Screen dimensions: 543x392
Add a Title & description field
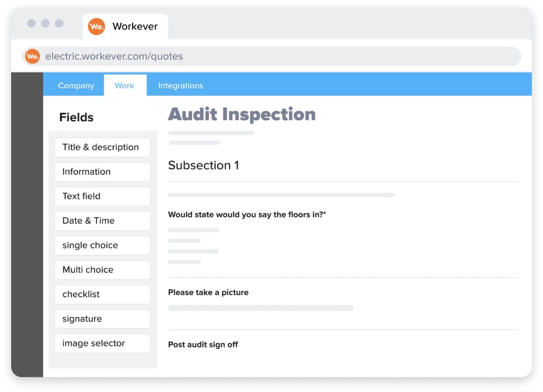pos(102,147)
